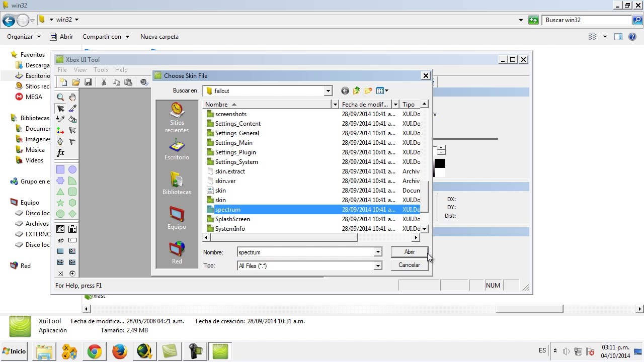The width and height of the screenshot is (644, 362).
Task: Choose the fx effects tool
Action: tap(60, 152)
